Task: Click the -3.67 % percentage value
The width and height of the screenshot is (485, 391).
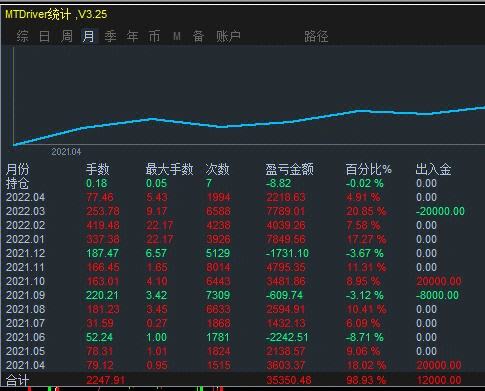Action: point(365,253)
